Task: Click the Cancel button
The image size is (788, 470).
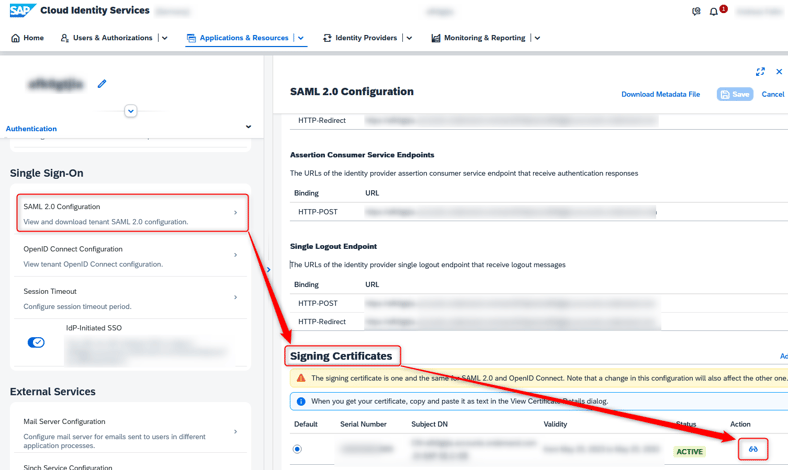Action: pos(772,94)
